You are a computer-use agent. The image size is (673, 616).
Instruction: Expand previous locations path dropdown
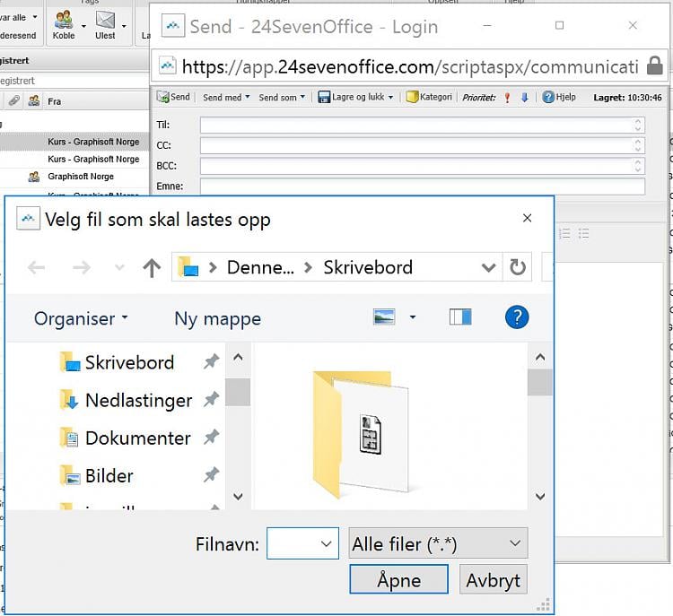488,268
